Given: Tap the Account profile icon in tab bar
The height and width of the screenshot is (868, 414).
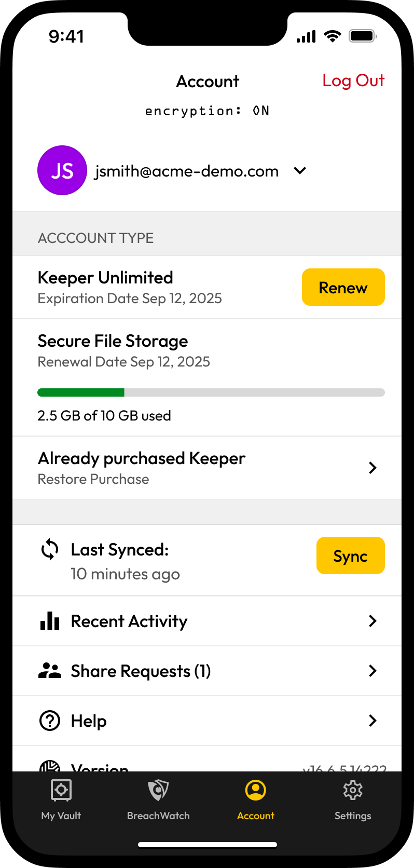Looking at the screenshot, I should point(255,790).
